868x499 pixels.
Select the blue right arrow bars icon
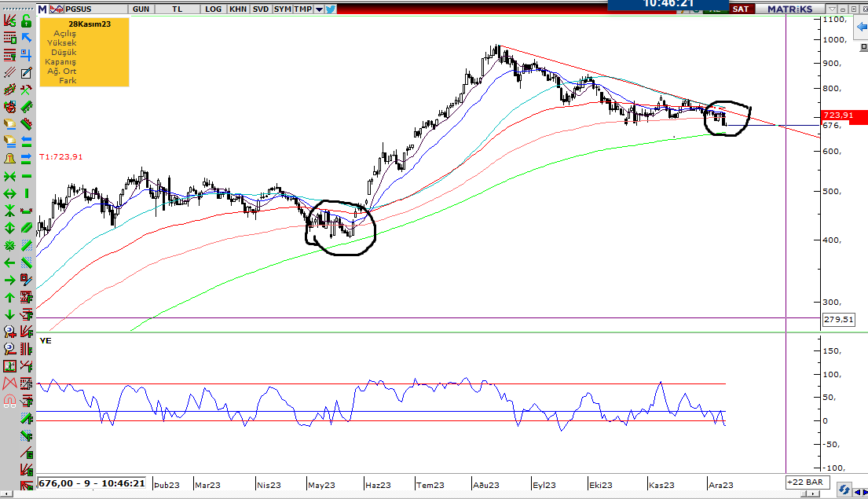click(x=26, y=159)
